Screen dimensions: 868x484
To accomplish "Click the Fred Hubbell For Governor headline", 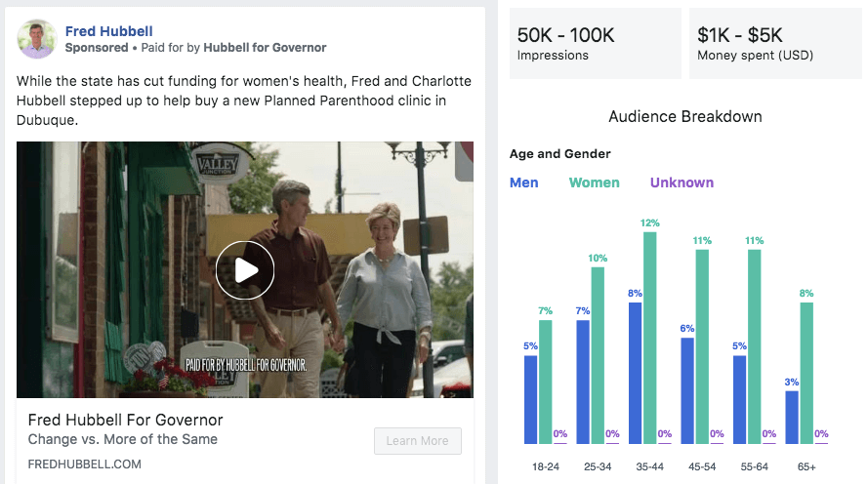I will 125,421.
